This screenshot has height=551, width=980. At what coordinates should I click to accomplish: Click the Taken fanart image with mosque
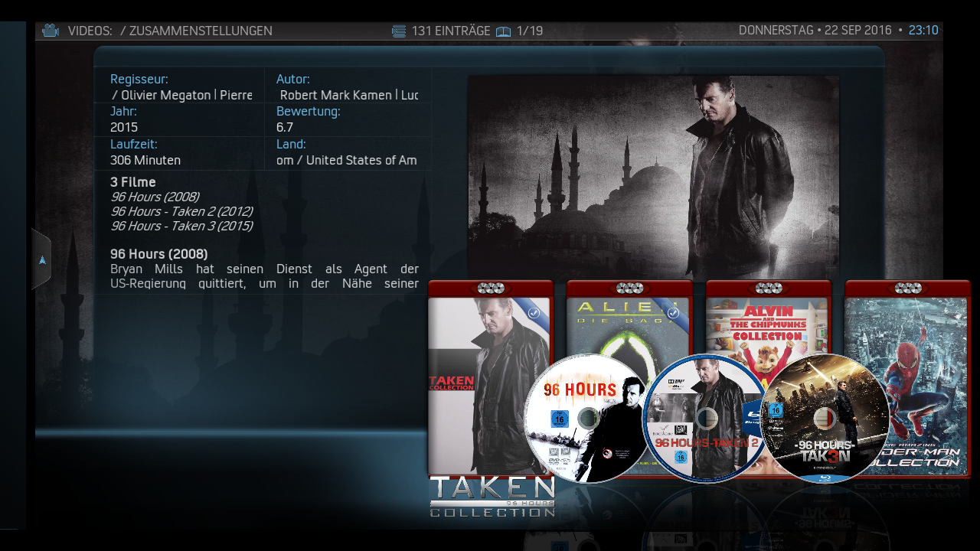(x=653, y=178)
